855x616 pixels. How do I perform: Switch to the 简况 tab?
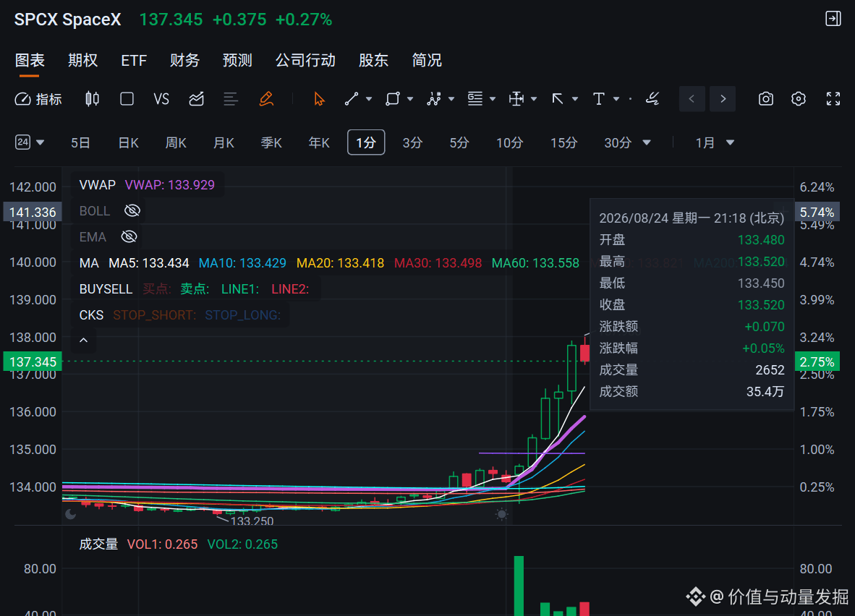427,60
